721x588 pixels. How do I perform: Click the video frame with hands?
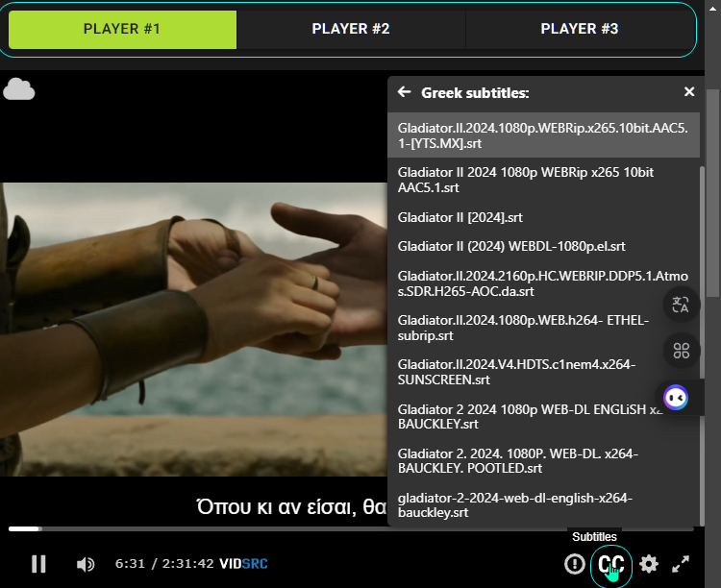tap(193, 330)
